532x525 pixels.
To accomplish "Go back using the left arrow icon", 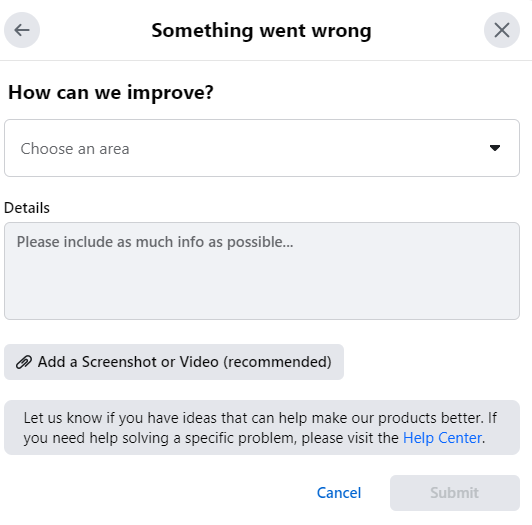I will click(22, 30).
